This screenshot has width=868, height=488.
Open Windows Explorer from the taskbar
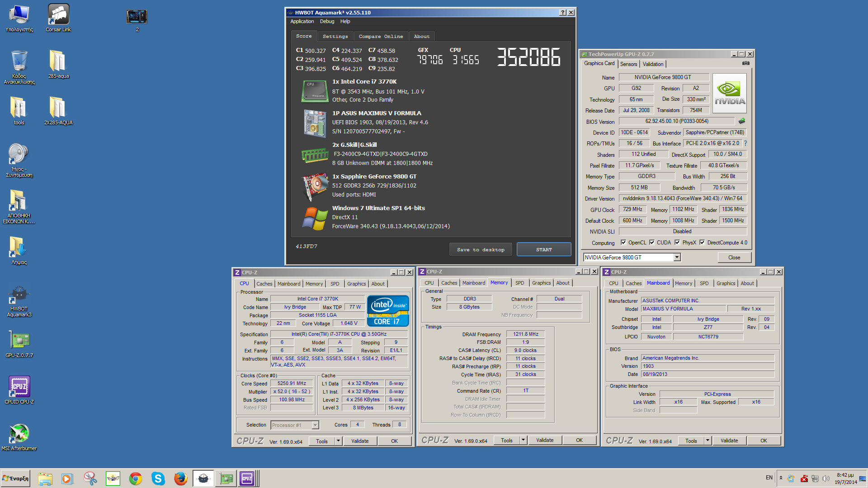point(45,479)
